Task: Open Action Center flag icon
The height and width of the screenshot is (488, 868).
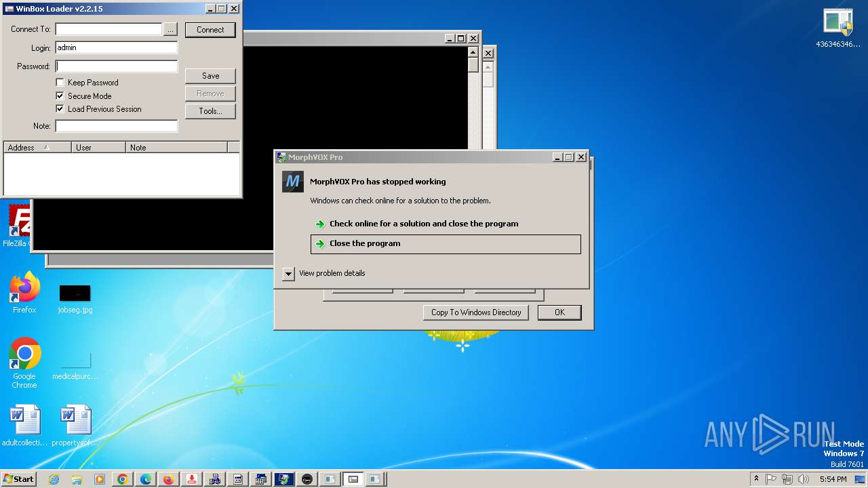Action: [x=772, y=479]
